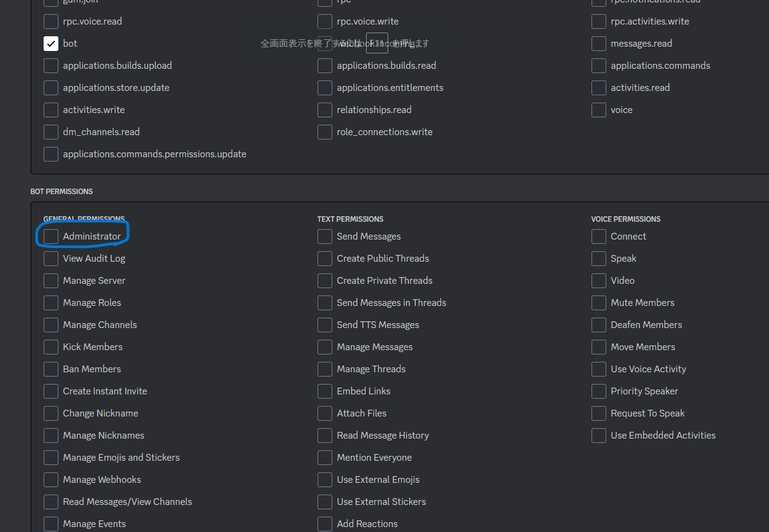This screenshot has width=769, height=532.
Task: Select applications.builds.read scope
Action: tap(325, 66)
